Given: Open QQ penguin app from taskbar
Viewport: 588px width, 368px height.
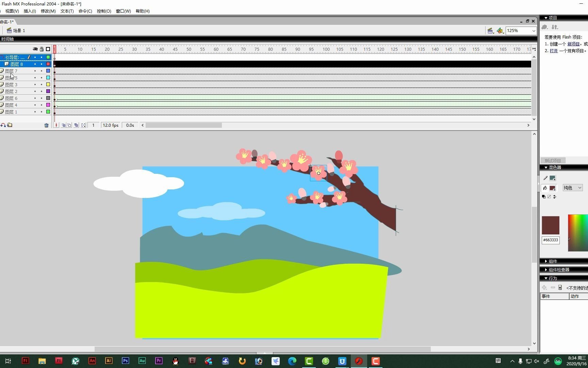Looking at the screenshot, I should [175, 361].
